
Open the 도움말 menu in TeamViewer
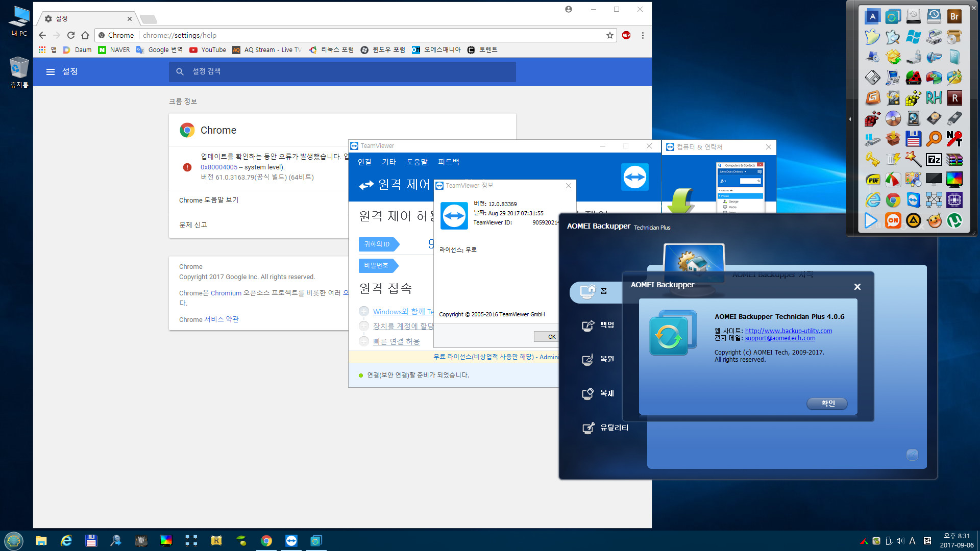pyautogui.click(x=417, y=162)
